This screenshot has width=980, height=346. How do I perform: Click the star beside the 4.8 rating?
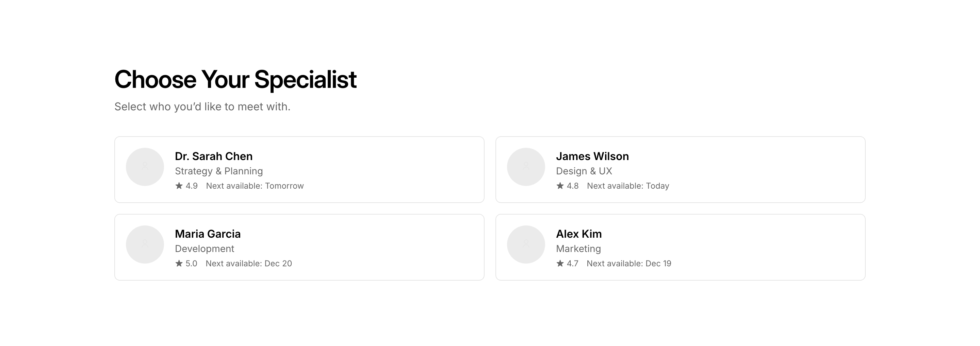click(x=560, y=186)
